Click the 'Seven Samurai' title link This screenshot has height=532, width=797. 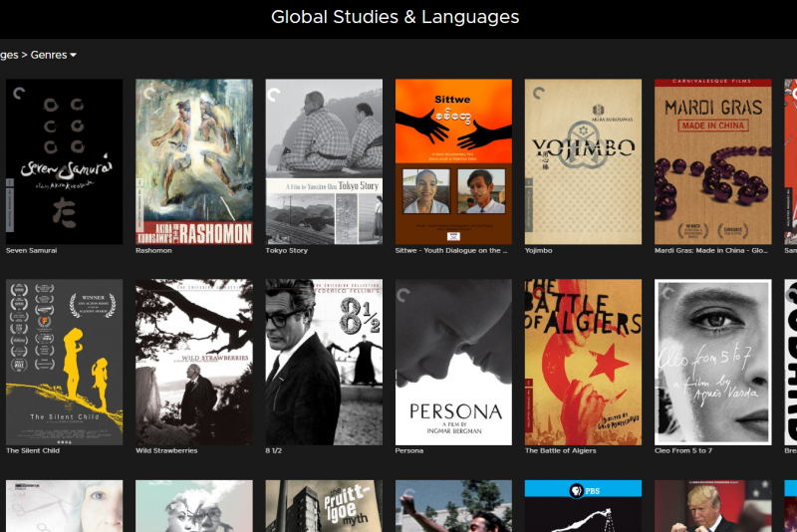32,250
